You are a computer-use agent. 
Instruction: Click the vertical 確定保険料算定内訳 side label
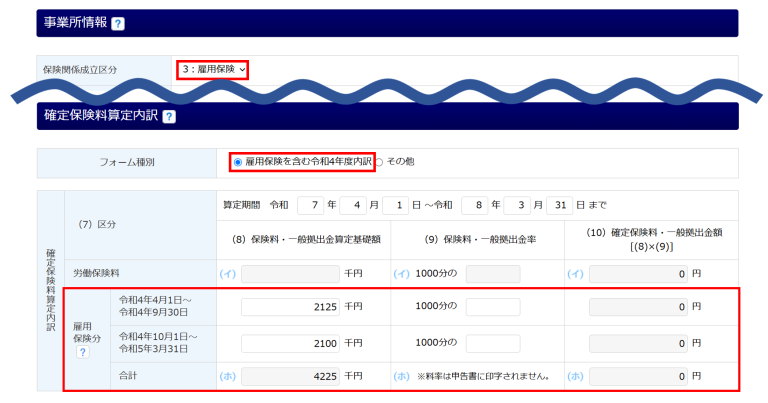pos(51,290)
